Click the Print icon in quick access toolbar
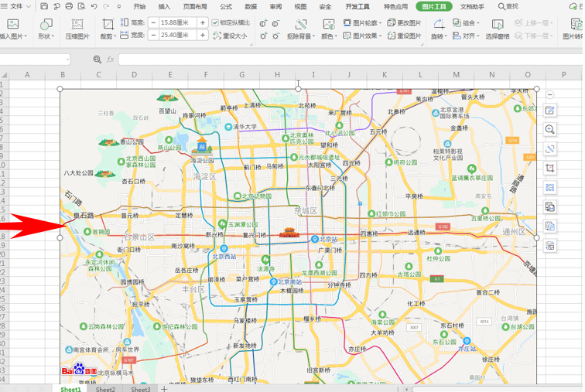The height and width of the screenshot is (392, 585). (69, 6)
